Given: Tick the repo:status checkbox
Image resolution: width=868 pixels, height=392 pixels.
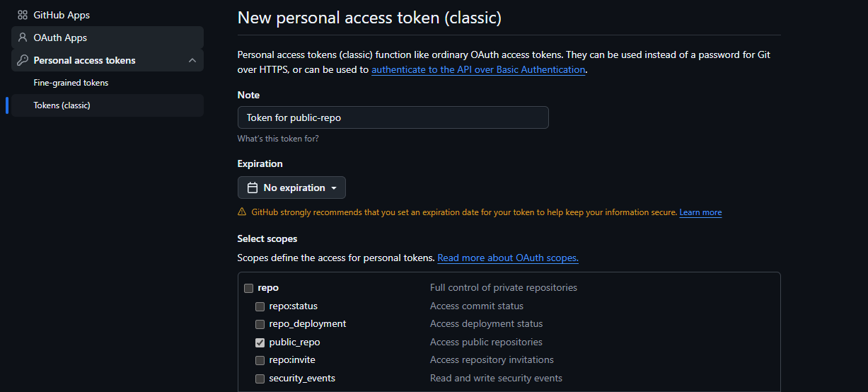Looking at the screenshot, I should (x=260, y=306).
